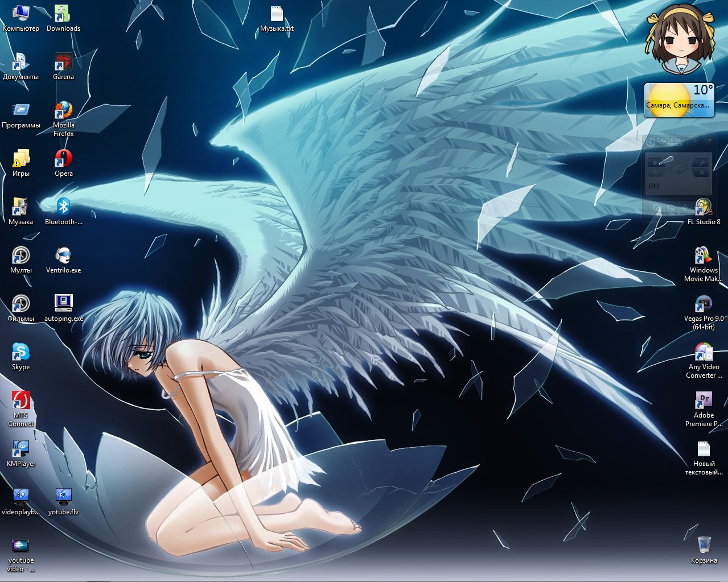The height and width of the screenshot is (582, 728).
Task: Open the Downloads folder icon
Action: pyautogui.click(x=63, y=14)
